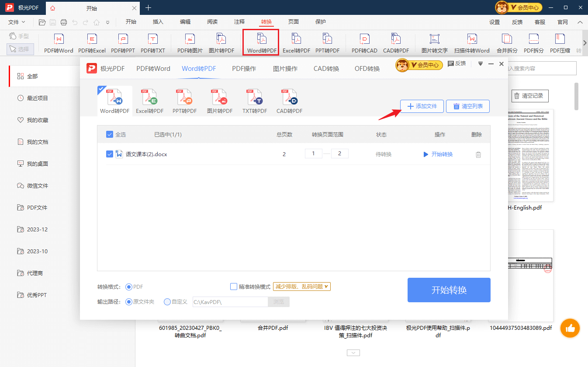Click the 添加文件 button

pyautogui.click(x=422, y=106)
